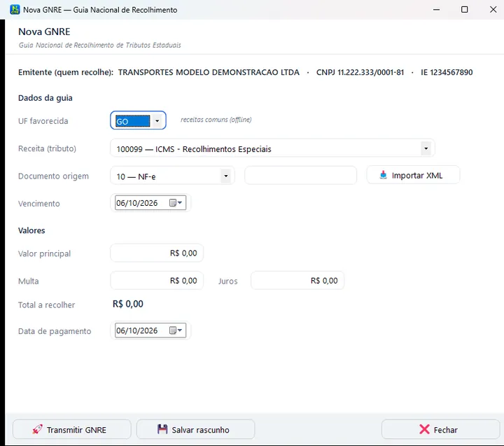Viewport: 504px width, 446px height.
Task: Maximize the Nova GNRE window
Action: [465, 10]
